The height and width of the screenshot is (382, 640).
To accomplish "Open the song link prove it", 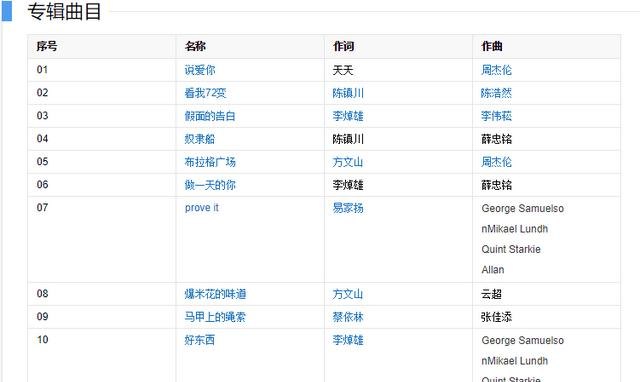I will tap(202, 208).
